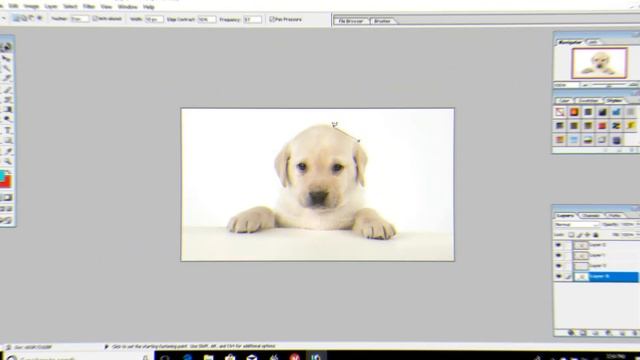Switch to the Color tab
This screenshot has width=640, height=360.
pyautogui.click(x=564, y=100)
